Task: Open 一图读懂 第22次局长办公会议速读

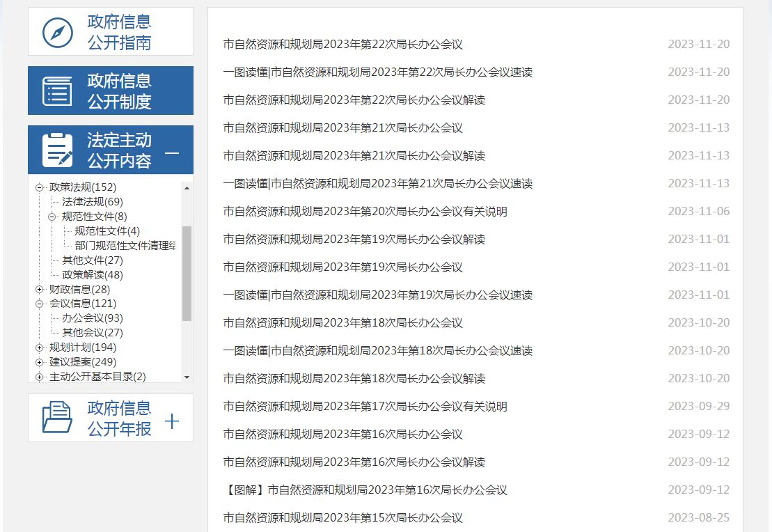Action: point(377,72)
